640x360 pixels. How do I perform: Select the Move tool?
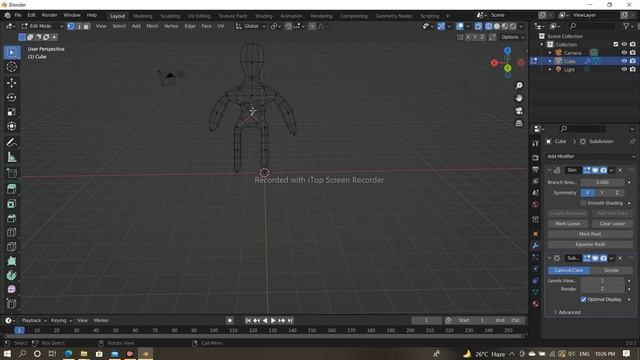coord(11,83)
